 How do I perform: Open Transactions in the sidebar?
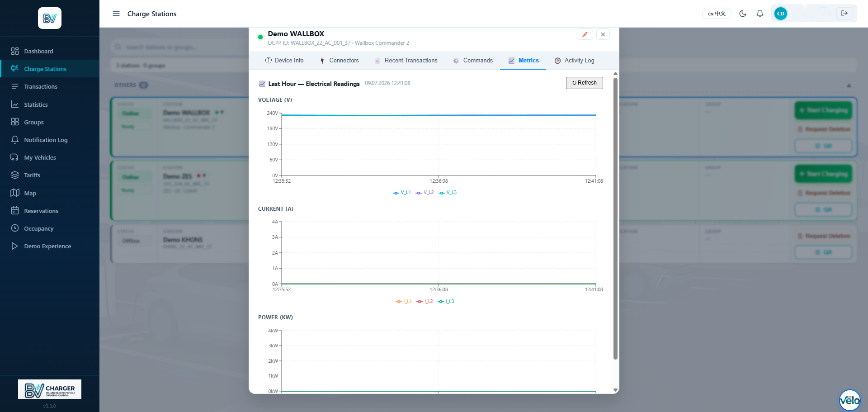pos(50,86)
